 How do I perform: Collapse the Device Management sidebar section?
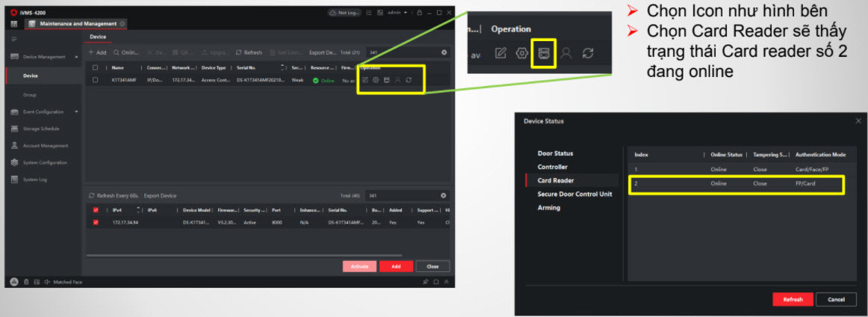(75, 57)
